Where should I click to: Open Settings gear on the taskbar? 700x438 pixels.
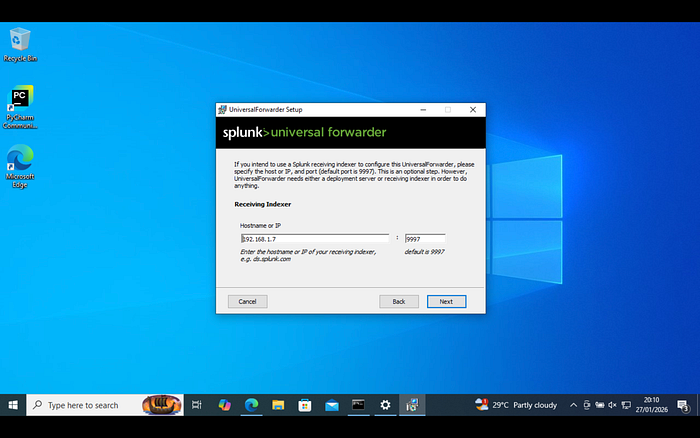pos(385,405)
